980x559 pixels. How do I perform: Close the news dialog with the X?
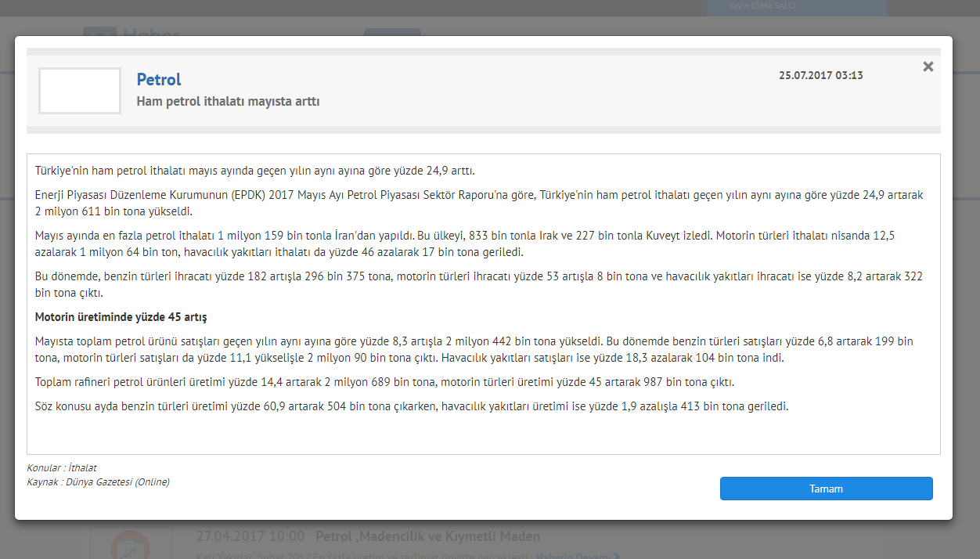(x=928, y=67)
